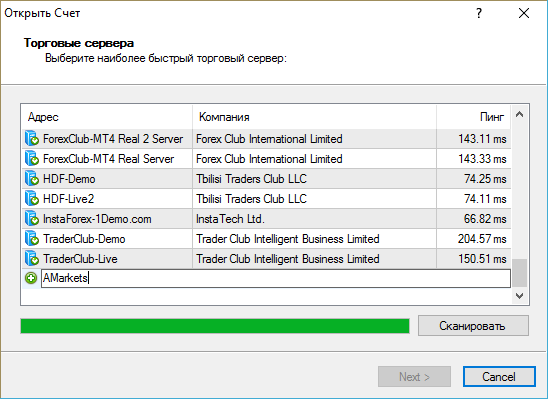Click the 204.57 ms ping value

[482, 239]
